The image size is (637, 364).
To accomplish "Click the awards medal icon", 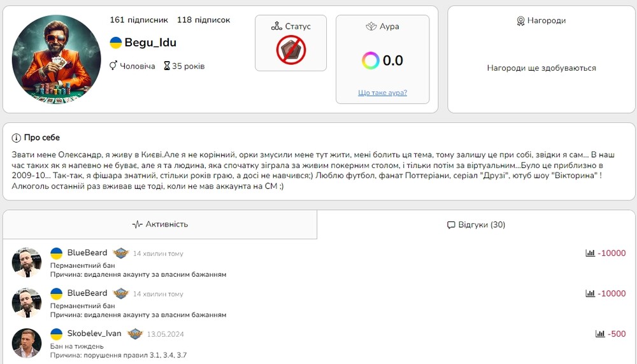I will point(520,21).
